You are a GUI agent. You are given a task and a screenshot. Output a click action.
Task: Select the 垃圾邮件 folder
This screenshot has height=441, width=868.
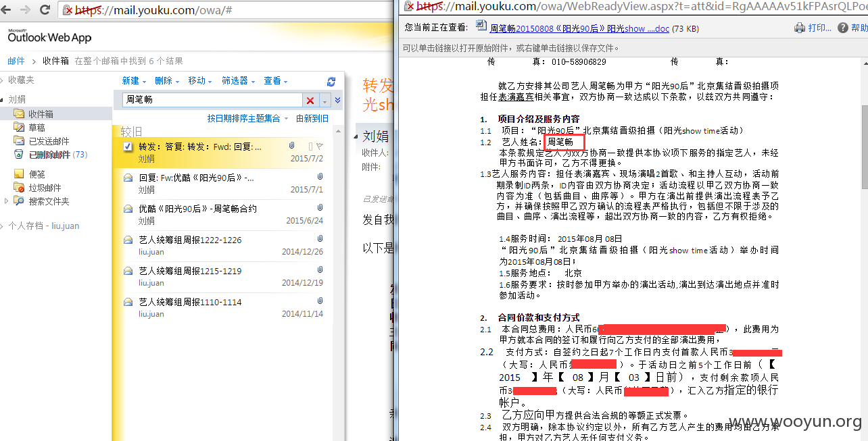tap(45, 188)
